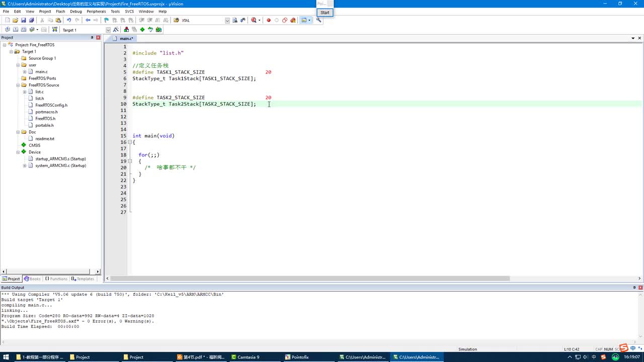The width and height of the screenshot is (644, 362).
Task: Switch to Books panel tab
Action: [32, 279]
